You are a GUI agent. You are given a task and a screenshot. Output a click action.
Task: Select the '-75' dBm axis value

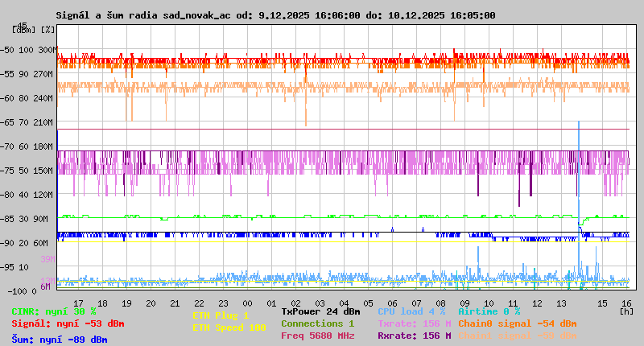[x=7, y=171]
